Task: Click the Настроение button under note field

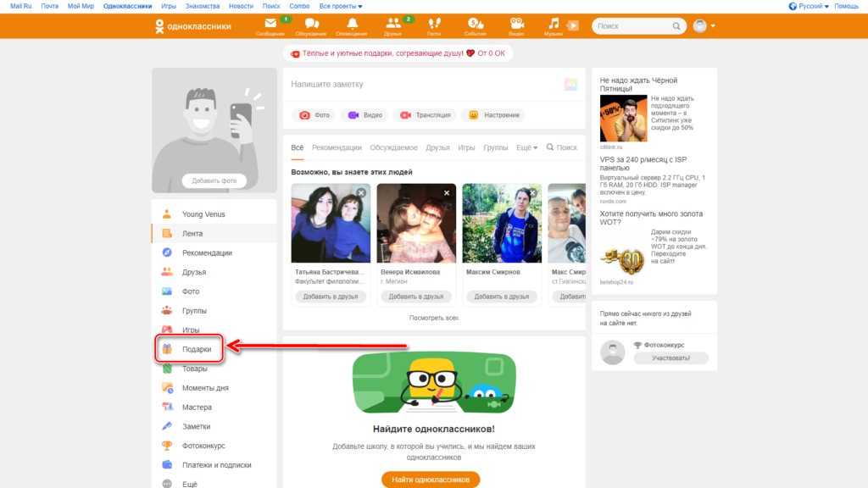Action: [x=494, y=115]
